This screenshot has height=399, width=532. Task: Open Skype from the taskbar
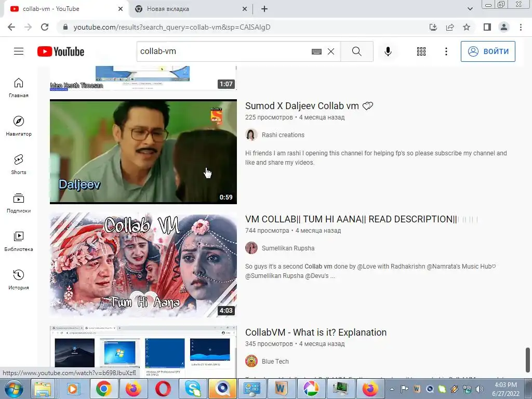click(x=193, y=389)
